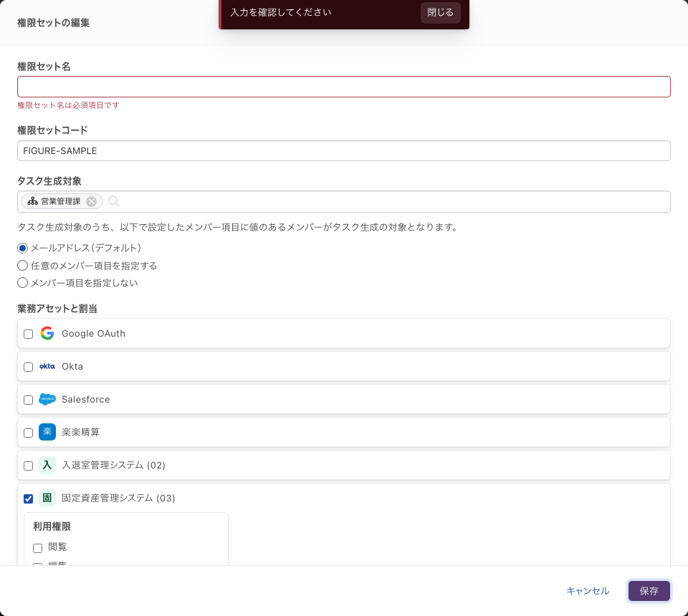
Task: Click the 楽楽精算 row label
Action: (81, 433)
